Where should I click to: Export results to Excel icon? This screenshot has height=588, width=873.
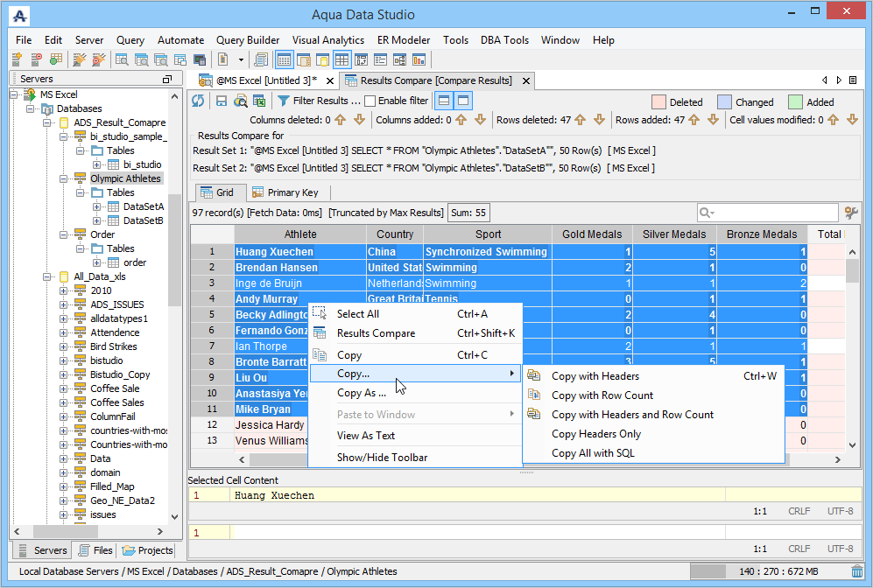point(260,101)
